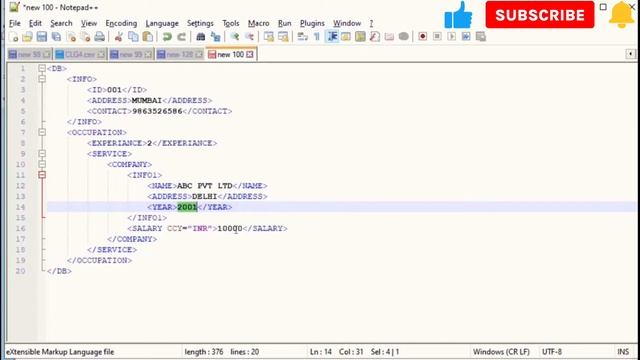Collapse the INFO fold on line 2

42,79
